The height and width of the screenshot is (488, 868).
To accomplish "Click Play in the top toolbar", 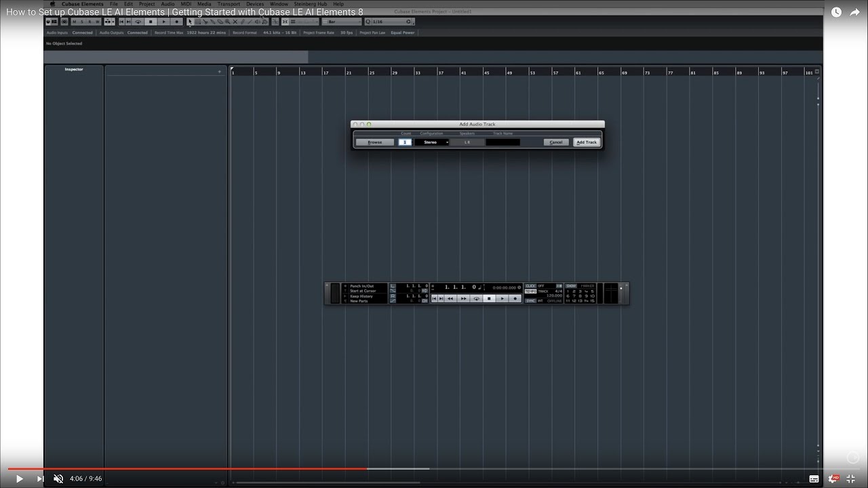I will tap(164, 22).
